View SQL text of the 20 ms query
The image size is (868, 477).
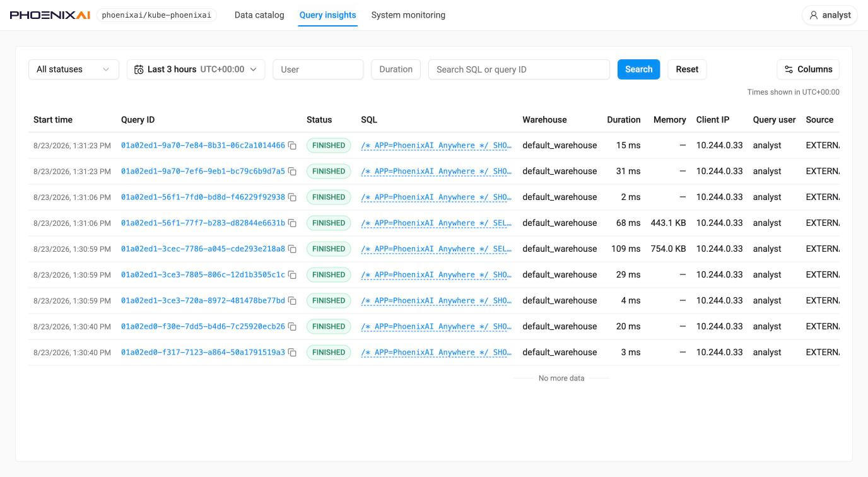(436, 327)
